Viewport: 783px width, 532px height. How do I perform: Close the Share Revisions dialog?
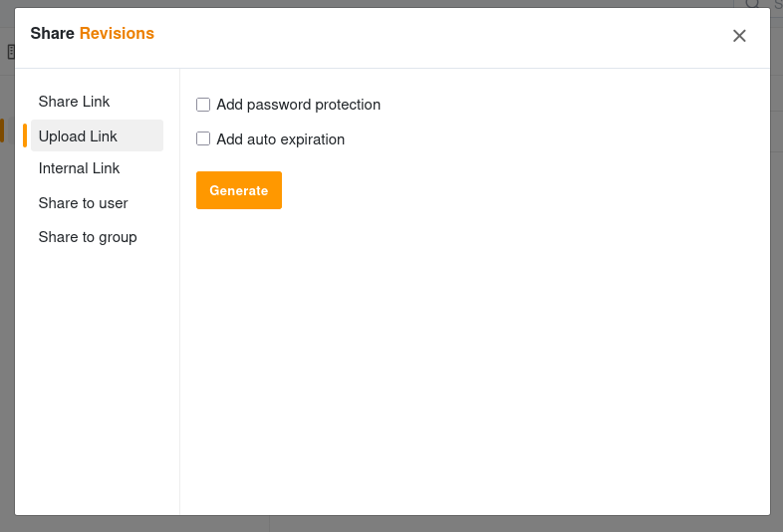click(739, 36)
